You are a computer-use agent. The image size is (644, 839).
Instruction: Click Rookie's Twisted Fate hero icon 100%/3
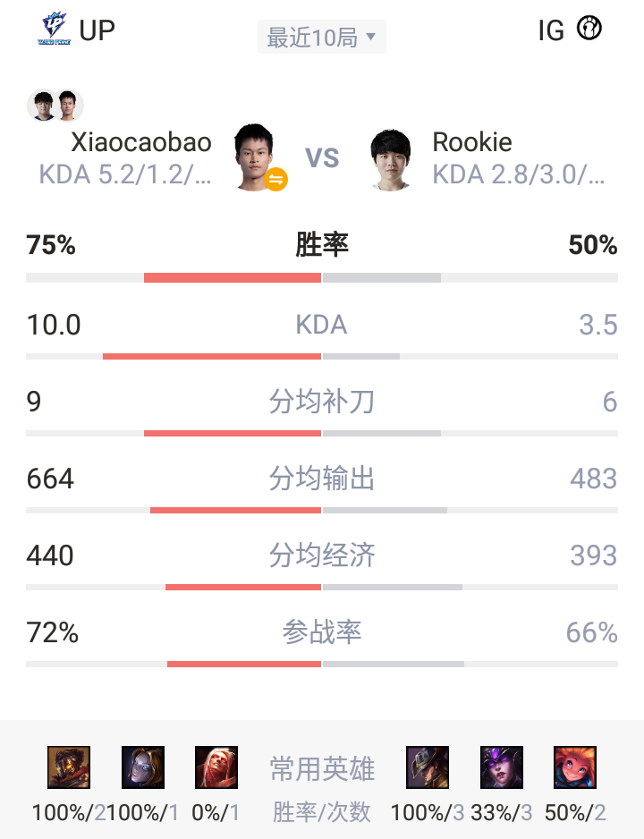(428, 767)
